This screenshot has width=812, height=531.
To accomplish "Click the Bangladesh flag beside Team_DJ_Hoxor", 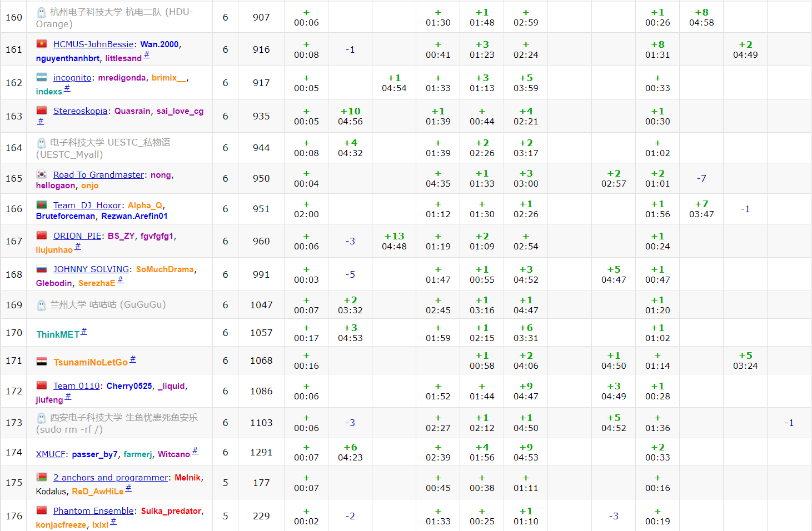I will [x=42, y=205].
